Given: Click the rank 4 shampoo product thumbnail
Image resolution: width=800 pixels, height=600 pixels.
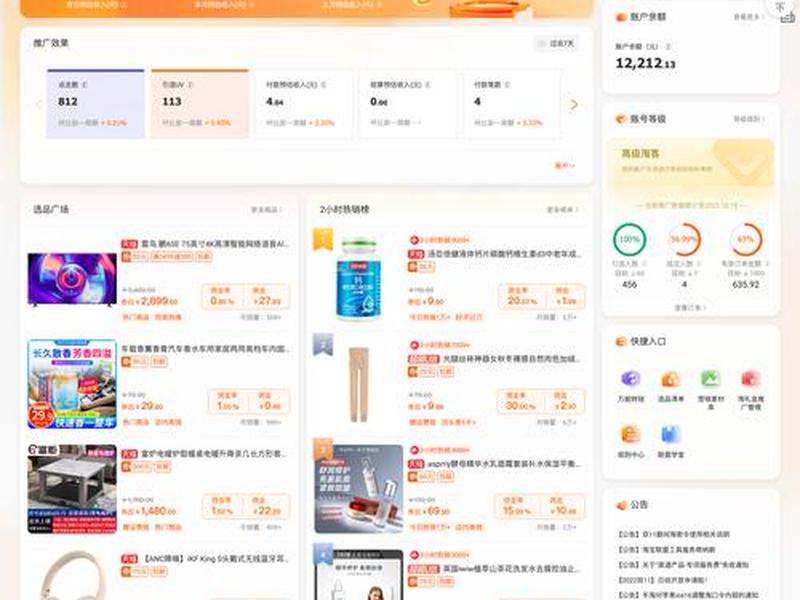Looking at the screenshot, I should (x=359, y=575).
